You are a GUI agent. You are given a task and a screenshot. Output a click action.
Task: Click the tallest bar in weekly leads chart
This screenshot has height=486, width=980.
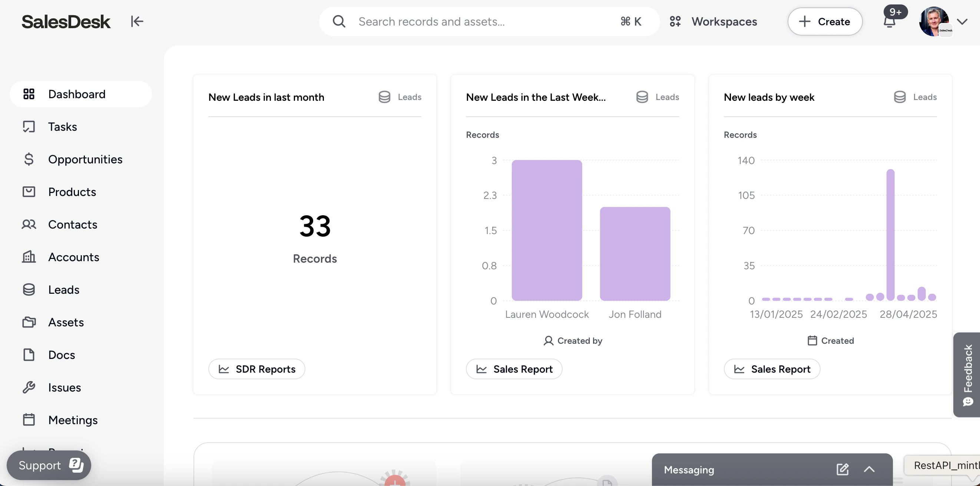(890, 234)
